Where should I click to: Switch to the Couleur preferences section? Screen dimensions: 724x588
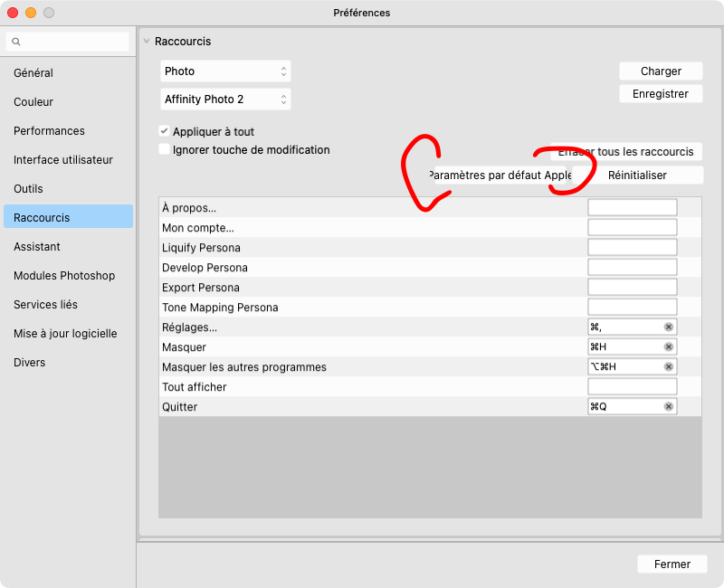pyautogui.click(x=33, y=101)
